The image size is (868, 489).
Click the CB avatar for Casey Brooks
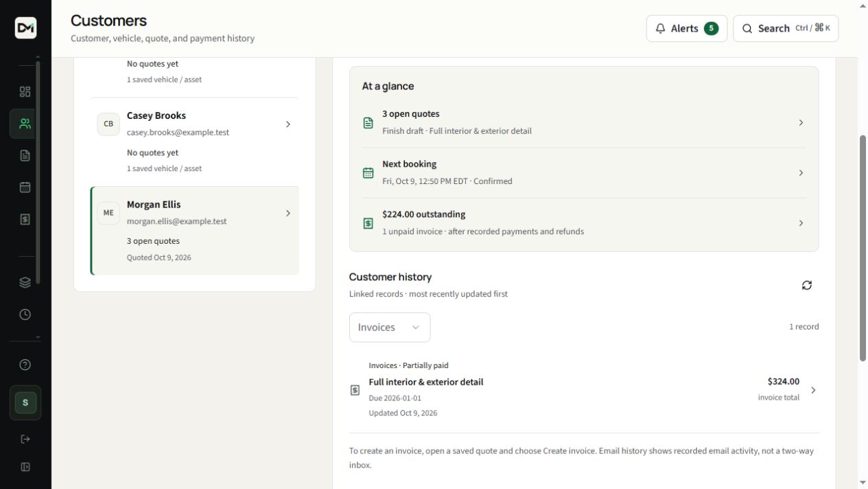[x=108, y=124]
